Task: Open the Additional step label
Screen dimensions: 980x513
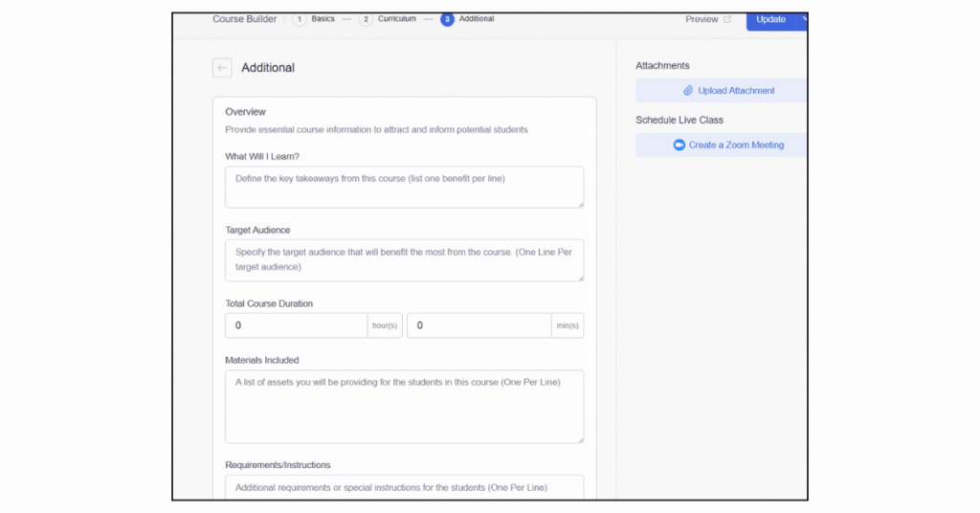Action: click(477, 19)
